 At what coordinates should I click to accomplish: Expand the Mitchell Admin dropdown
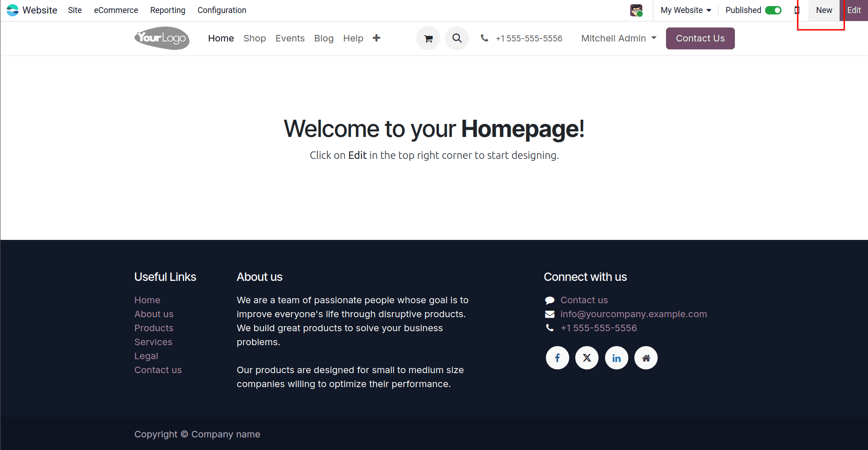coord(618,38)
